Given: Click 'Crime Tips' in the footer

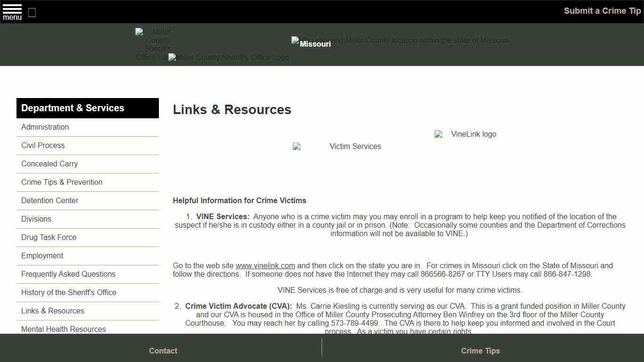Looking at the screenshot, I should click(480, 351).
